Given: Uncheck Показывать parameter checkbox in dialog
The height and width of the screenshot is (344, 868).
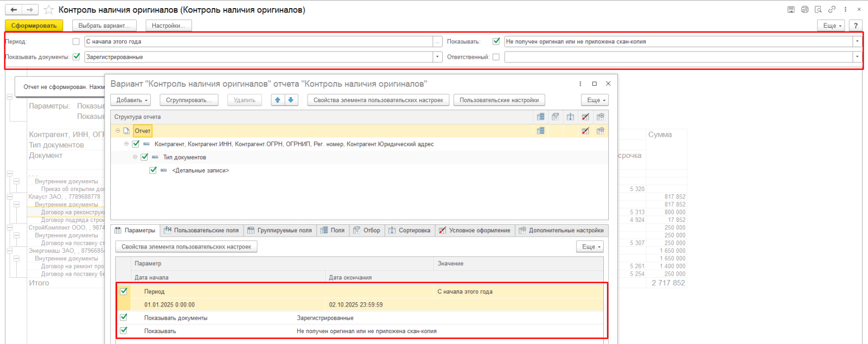Looking at the screenshot, I should (x=124, y=330).
